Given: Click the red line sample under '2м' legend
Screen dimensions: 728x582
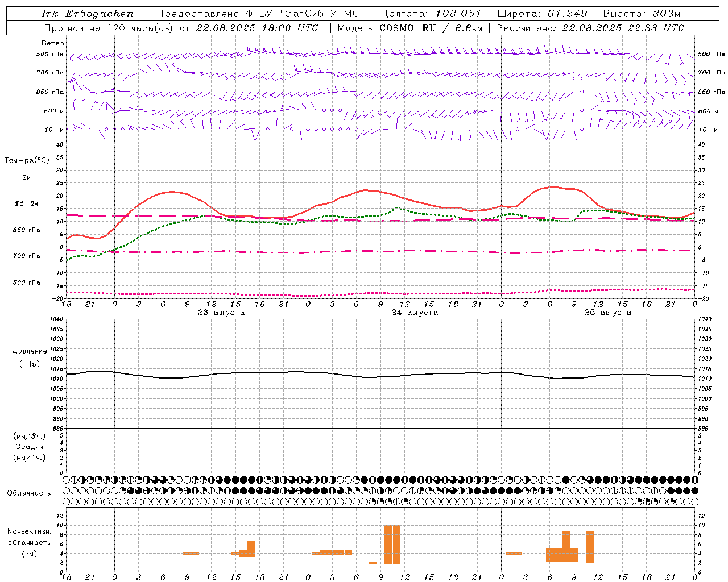Looking at the screenshot, I should click(26, 184).
